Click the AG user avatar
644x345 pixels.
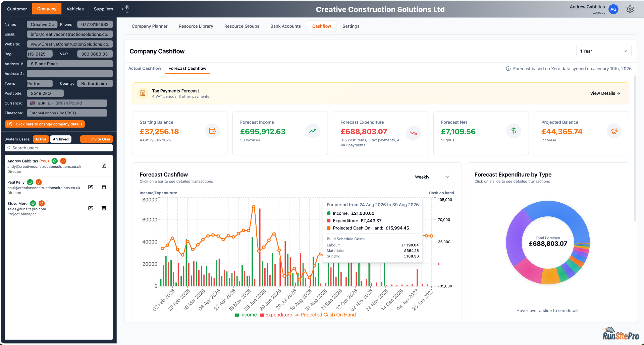pos(613,9)
